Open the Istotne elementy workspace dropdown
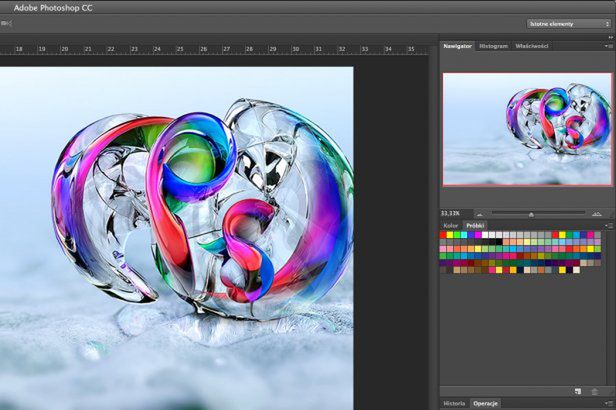Screen dimensions: 616x410 point(568,24)
